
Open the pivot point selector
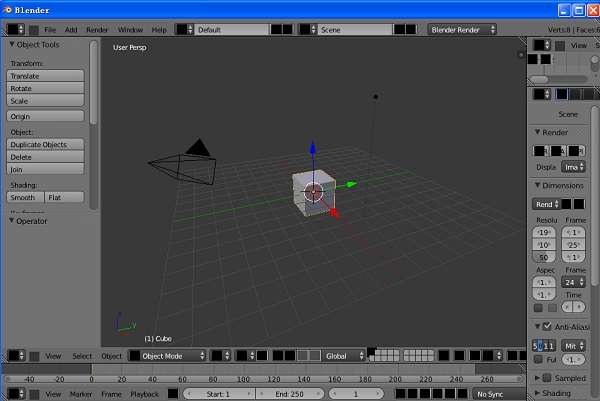[245, 355]
